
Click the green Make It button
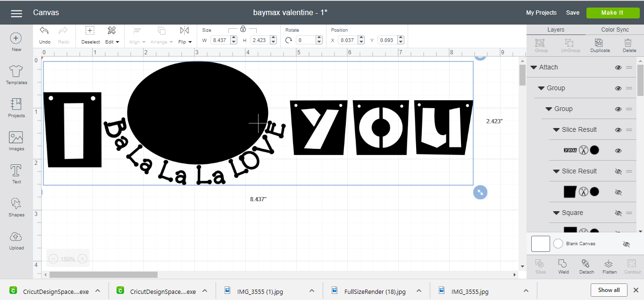(612, 13)
